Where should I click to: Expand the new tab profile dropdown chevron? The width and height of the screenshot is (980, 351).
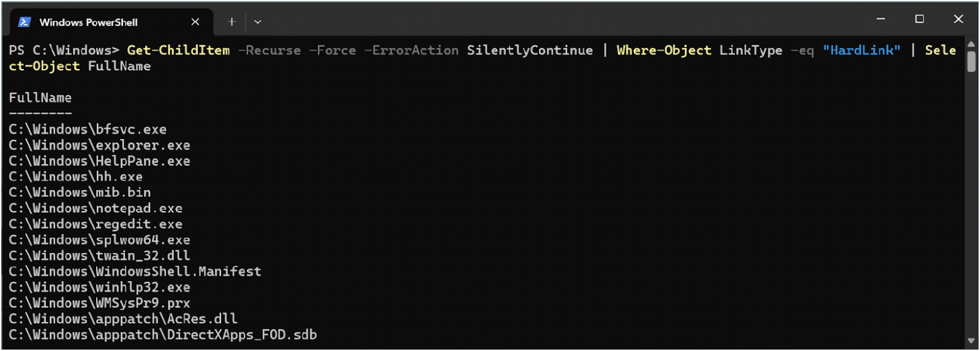tap(258, 22)
